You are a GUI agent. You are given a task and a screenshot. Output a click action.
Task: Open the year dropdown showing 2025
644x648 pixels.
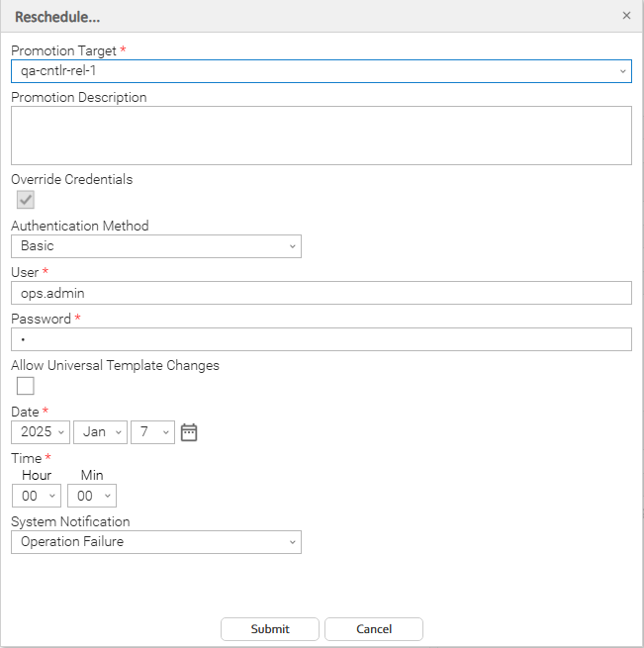(41, 432)
